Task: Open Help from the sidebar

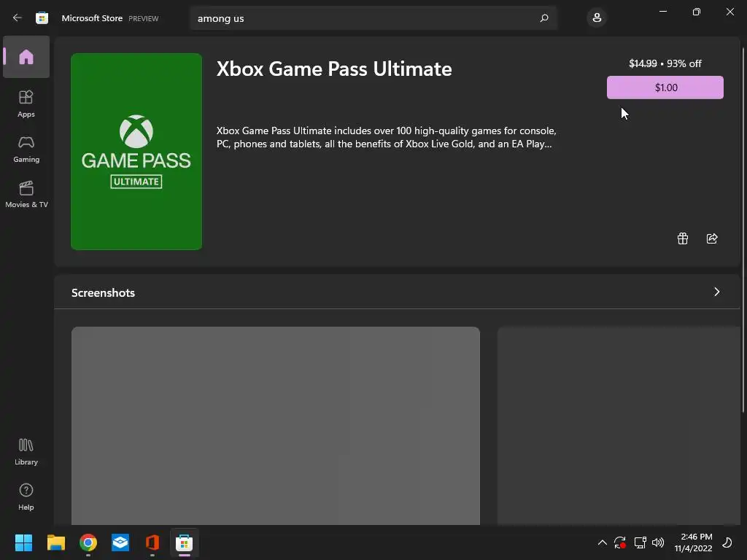Action: pyautogui.click(x=26, y=497)
